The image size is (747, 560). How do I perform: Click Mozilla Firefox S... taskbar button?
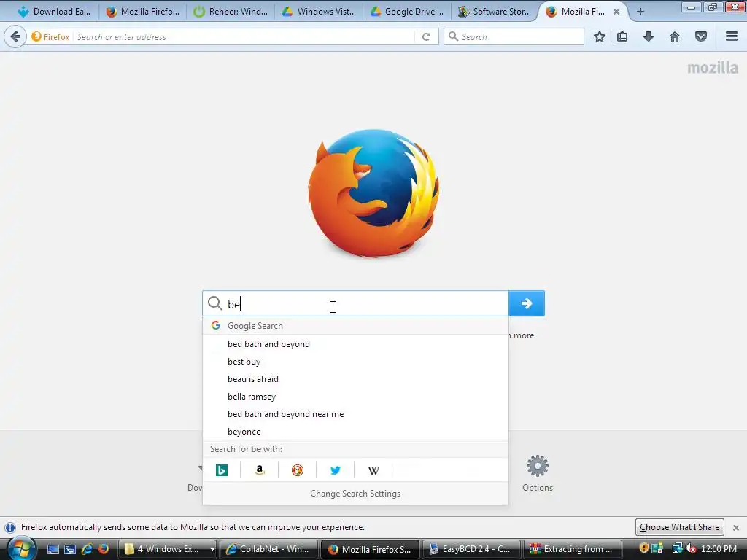pyautogui.click(x=370, y=549)
